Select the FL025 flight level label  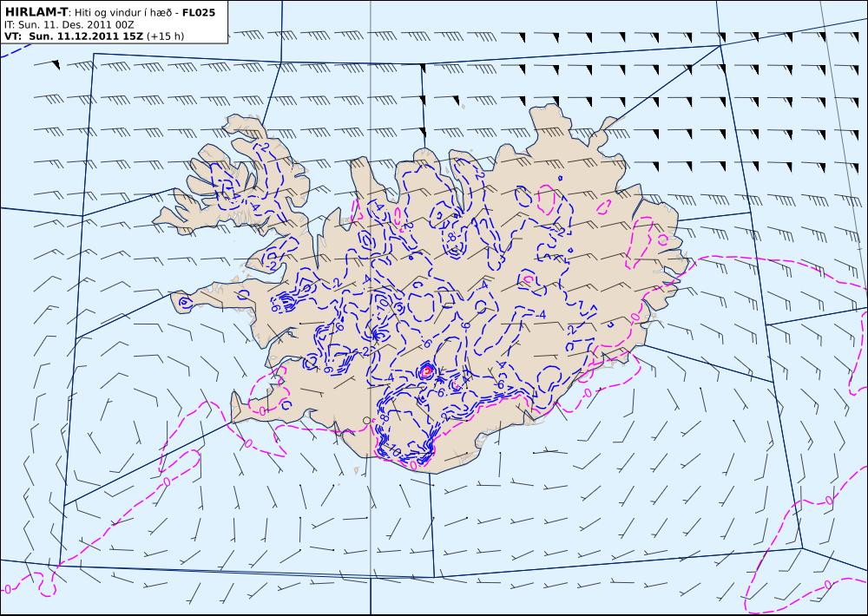point(199,11)
